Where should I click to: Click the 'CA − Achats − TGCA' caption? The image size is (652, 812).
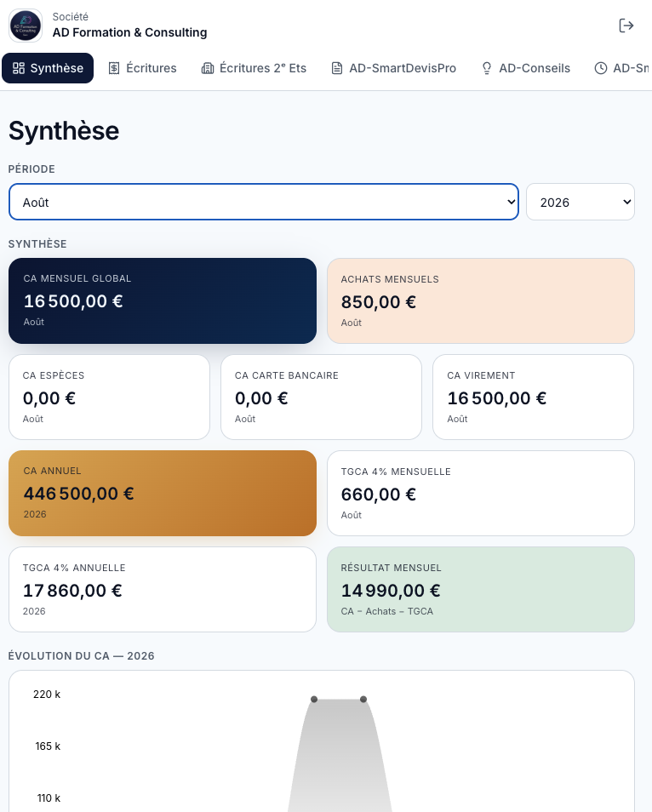coord(386,611)
